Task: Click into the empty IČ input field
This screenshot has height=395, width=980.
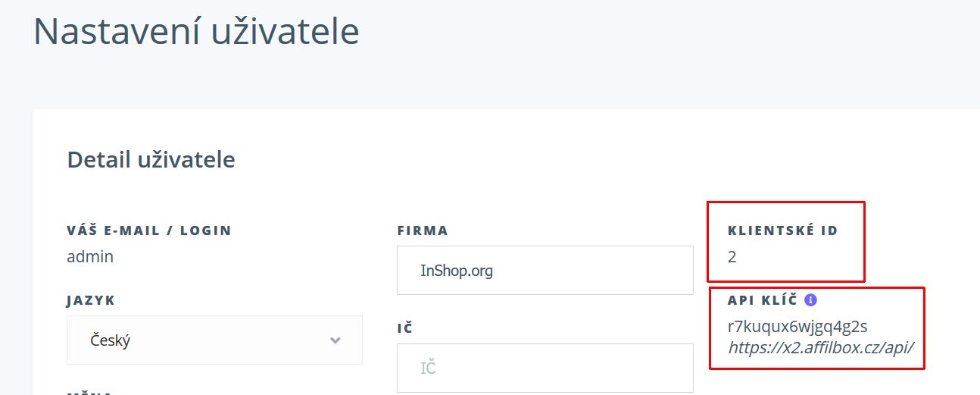Action: [x=545, y=368]
